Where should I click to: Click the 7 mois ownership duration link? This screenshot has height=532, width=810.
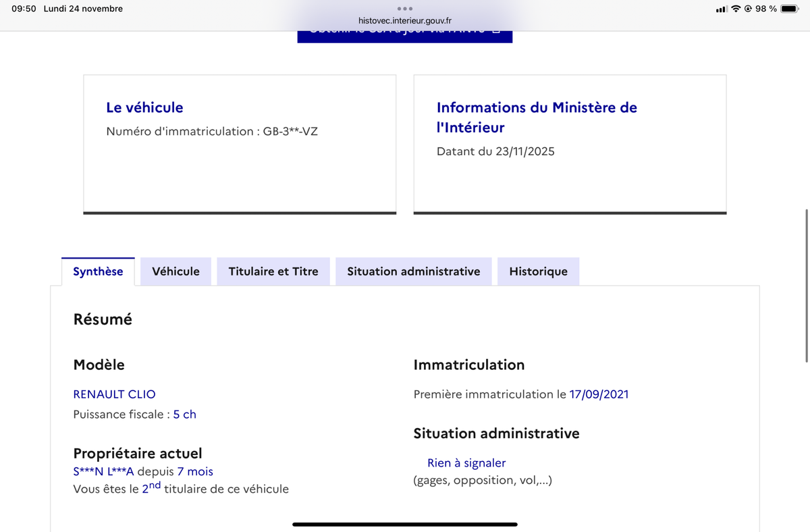tap(195, 472)
